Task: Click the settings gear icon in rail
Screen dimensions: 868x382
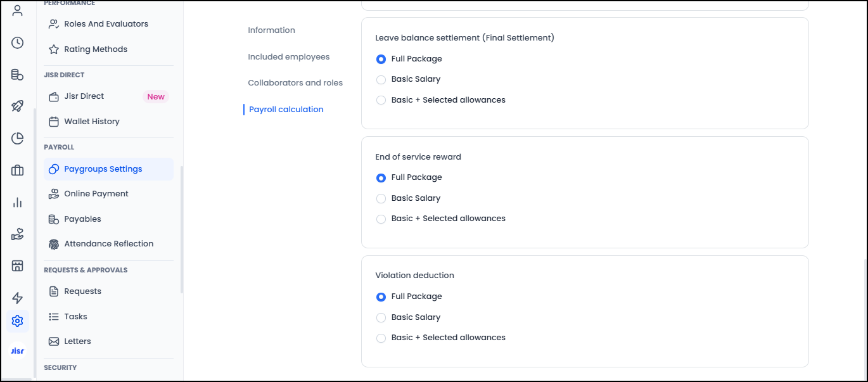Action: coord(18,321)
